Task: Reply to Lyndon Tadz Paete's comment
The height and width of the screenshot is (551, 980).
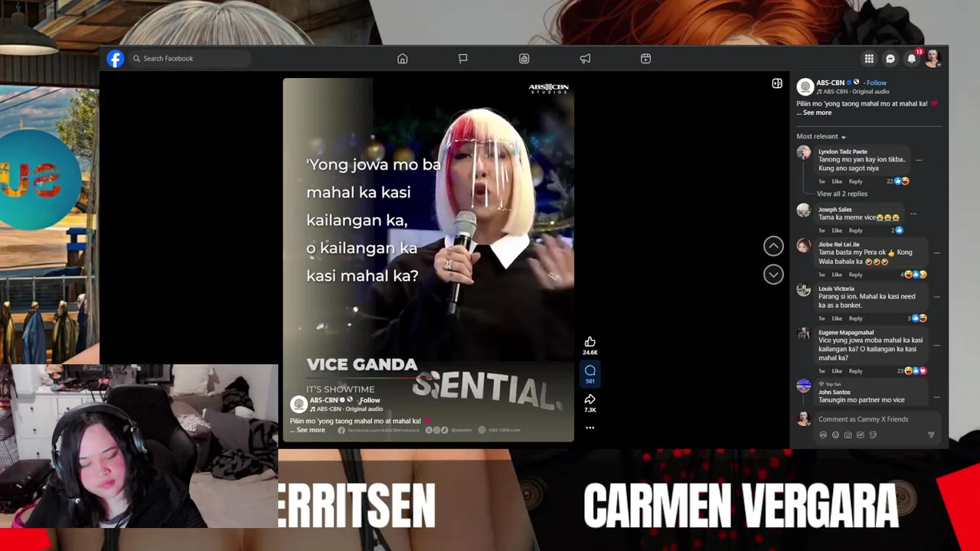Action: pyautogui.click(x=855, y=181)
